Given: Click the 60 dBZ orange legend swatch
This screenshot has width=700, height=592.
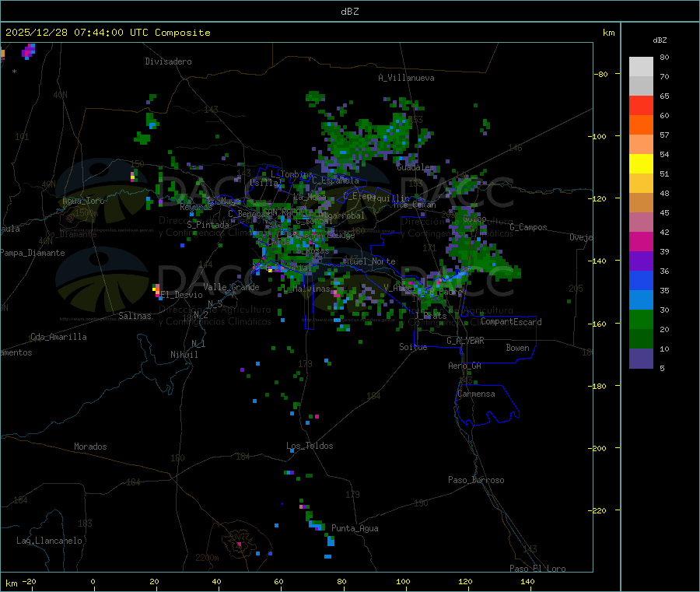Looking at the screenshot, I should 641,125.
